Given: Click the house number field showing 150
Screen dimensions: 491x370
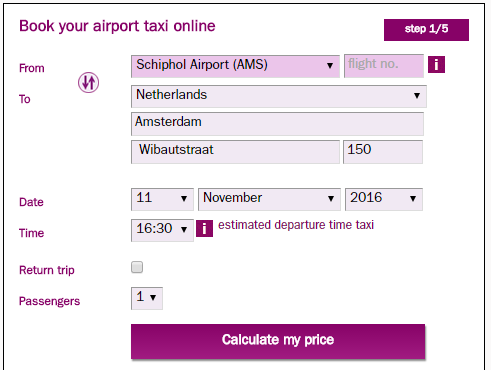Looking at the screenshot, I should pos(383,152).
